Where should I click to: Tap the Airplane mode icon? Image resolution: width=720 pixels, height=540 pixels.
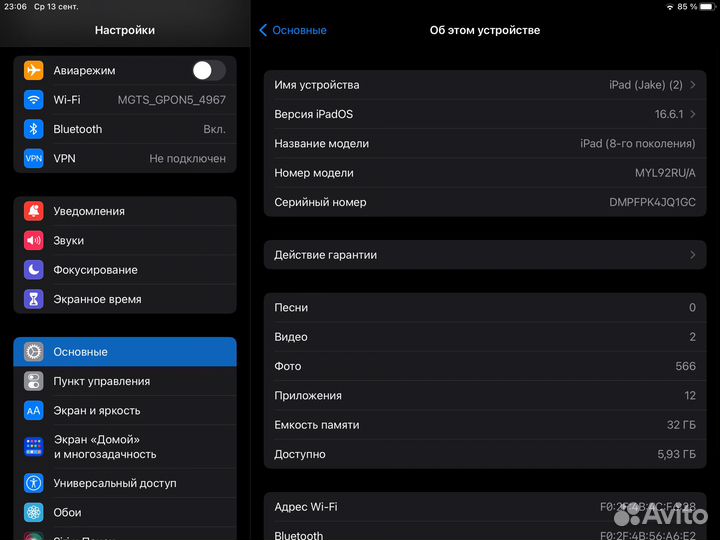click(x=34, y=71)
